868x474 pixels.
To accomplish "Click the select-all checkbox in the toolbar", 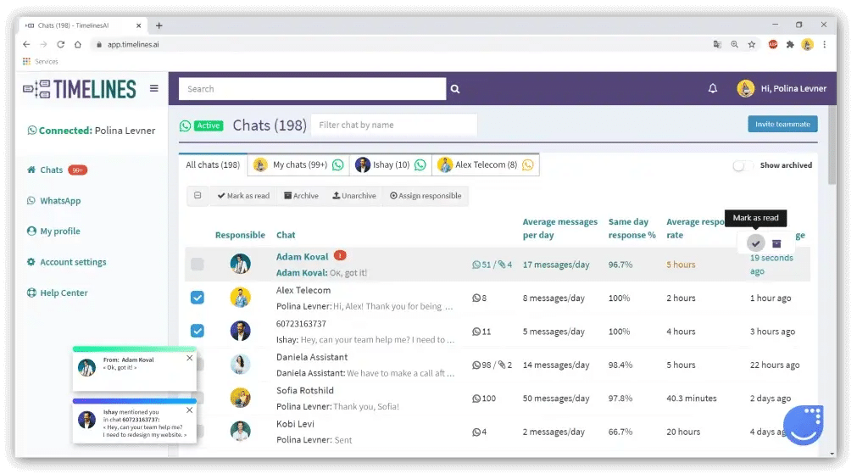I will 198,196.
